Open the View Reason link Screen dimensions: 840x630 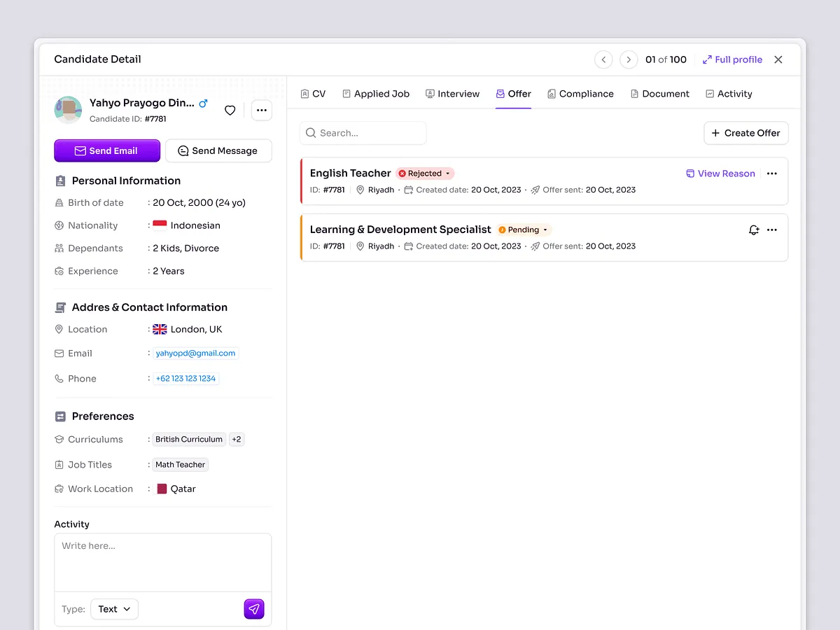720,174
